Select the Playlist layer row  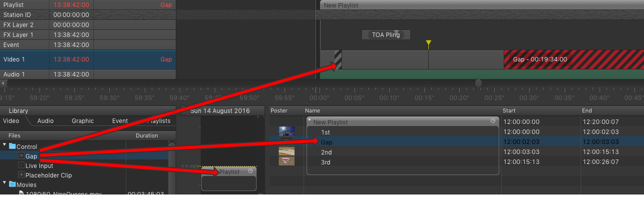(x=88, y=5)
